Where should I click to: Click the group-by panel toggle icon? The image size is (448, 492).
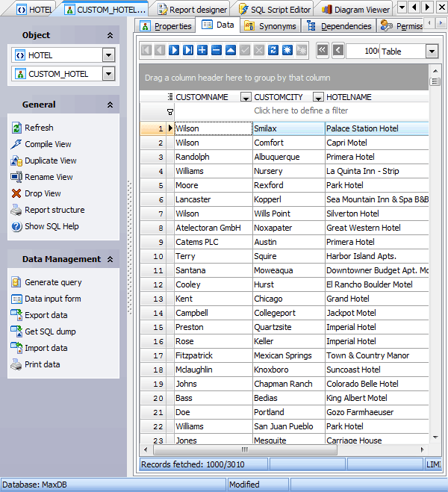(x=435, y=81)
